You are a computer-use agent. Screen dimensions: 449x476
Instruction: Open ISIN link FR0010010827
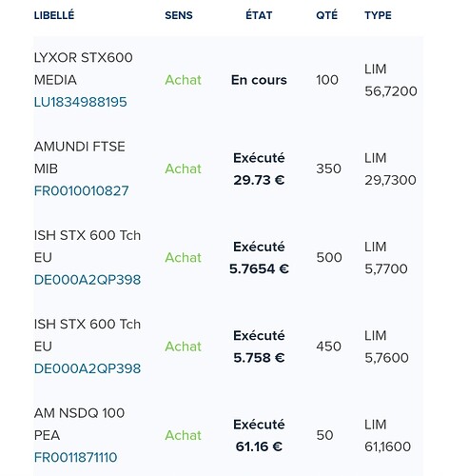coord(81,190)
